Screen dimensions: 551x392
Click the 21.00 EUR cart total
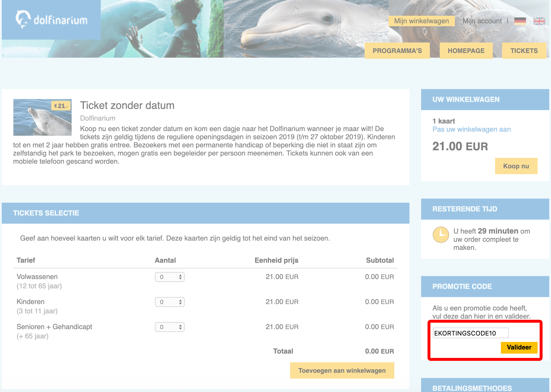tap(460, 146)
